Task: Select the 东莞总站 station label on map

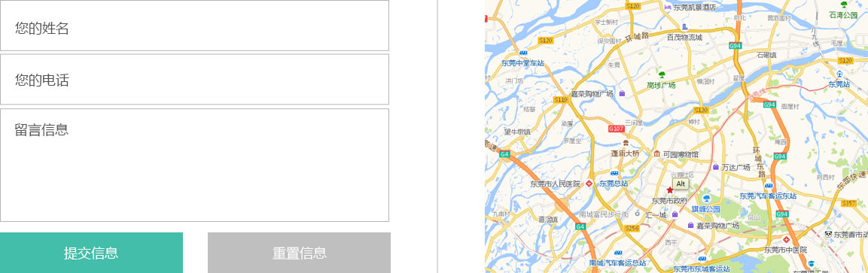Action: [614, 184]
